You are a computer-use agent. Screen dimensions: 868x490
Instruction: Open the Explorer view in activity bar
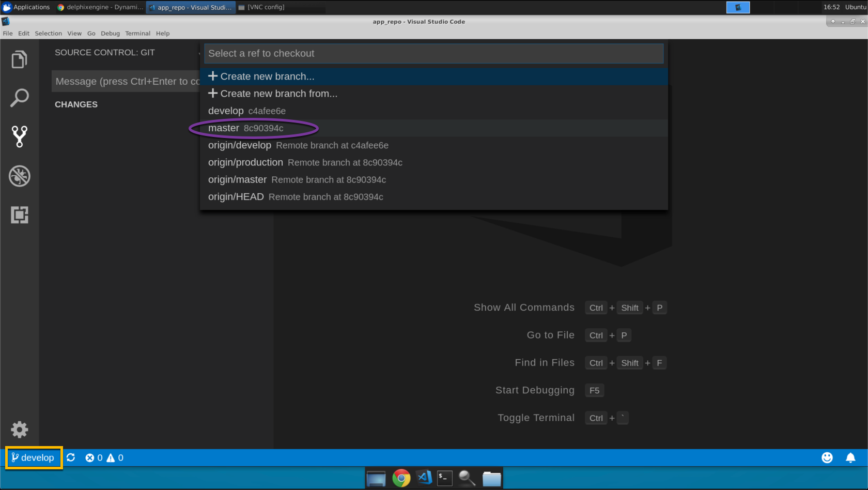19,59
